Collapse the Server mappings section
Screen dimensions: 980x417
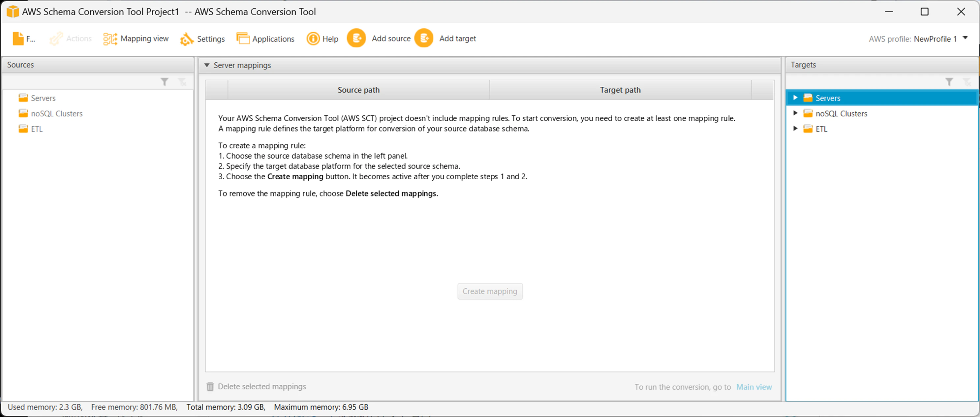(x=207, y=65)
